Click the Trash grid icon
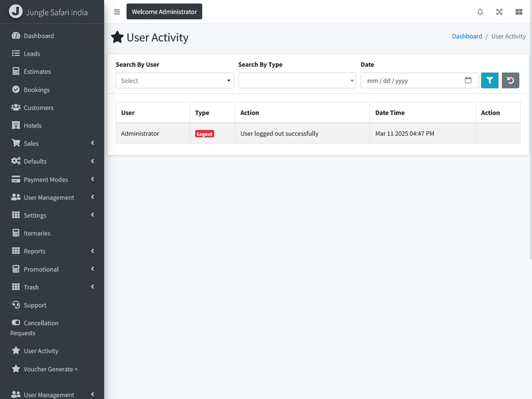This screenshot has height=399, width=532. 16,287
